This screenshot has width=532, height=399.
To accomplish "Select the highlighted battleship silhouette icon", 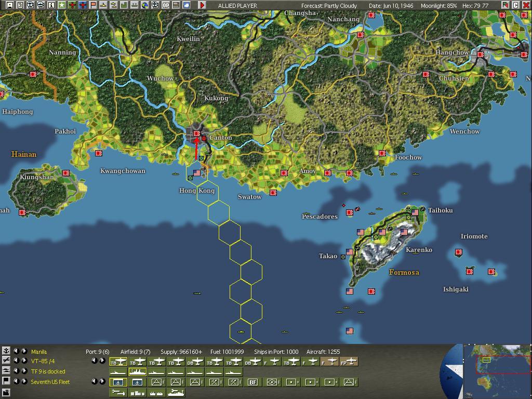I will click(x=137, y=372).
